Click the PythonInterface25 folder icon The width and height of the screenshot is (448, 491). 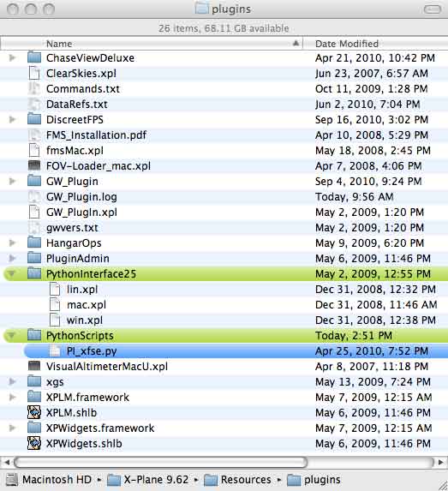pos(34,273)
